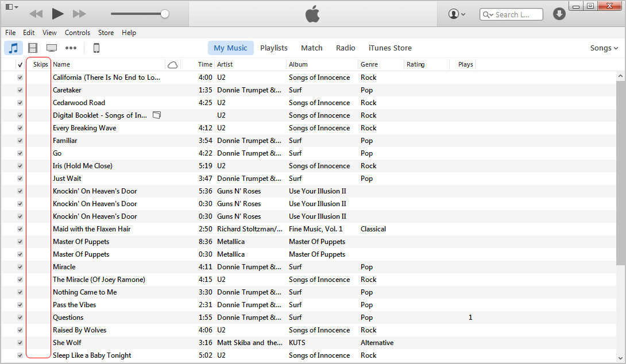
Task: Open the File menu
Action: 10,33
